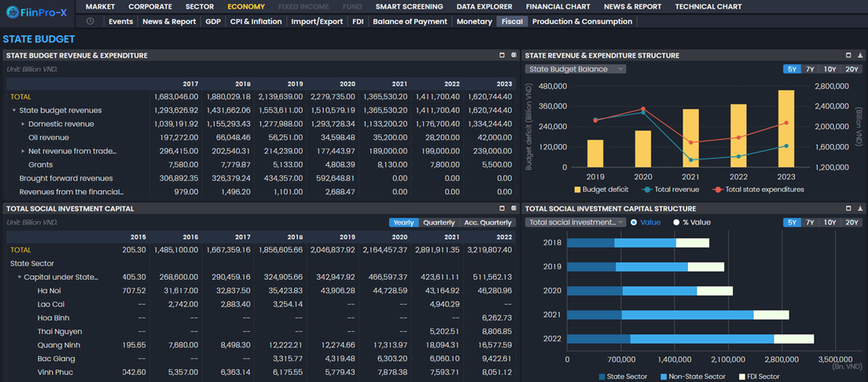The width and height of the screenshot is (868, 382).
Task: Toggle Budget deficit legend swatch
Action: tap(578, 189)
